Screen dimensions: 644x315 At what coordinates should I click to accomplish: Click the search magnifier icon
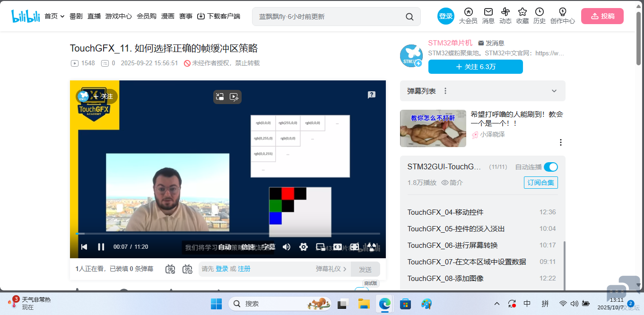409,17
